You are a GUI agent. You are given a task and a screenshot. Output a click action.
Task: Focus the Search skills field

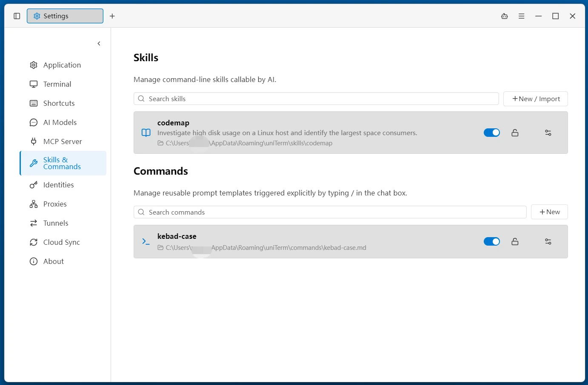[x=316, y=99]
